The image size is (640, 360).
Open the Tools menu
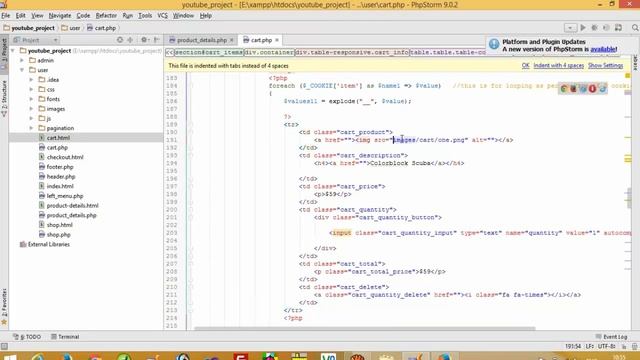145,16
